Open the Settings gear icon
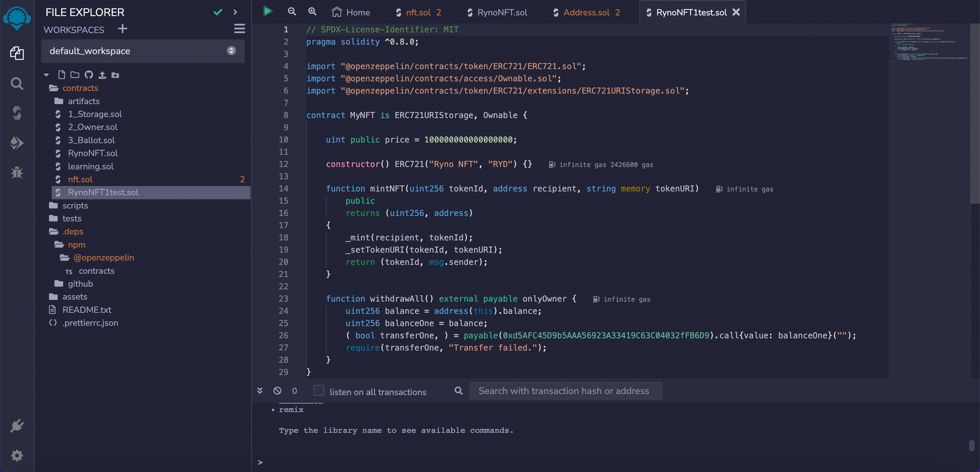 coord(17,456)
